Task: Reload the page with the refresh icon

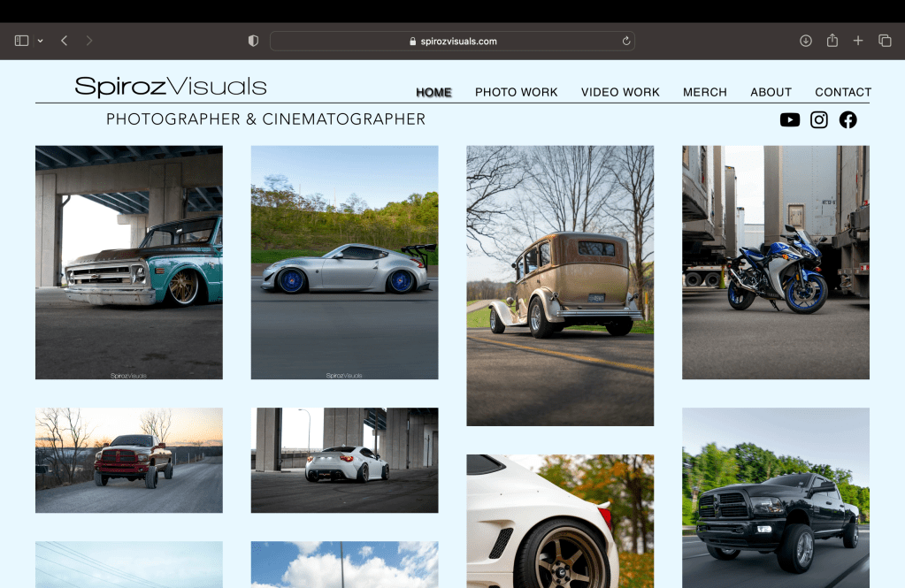Action: (626, 41)
